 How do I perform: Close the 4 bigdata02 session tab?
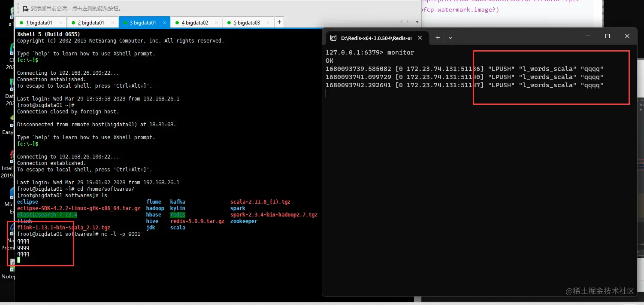[x=217, y=22]
